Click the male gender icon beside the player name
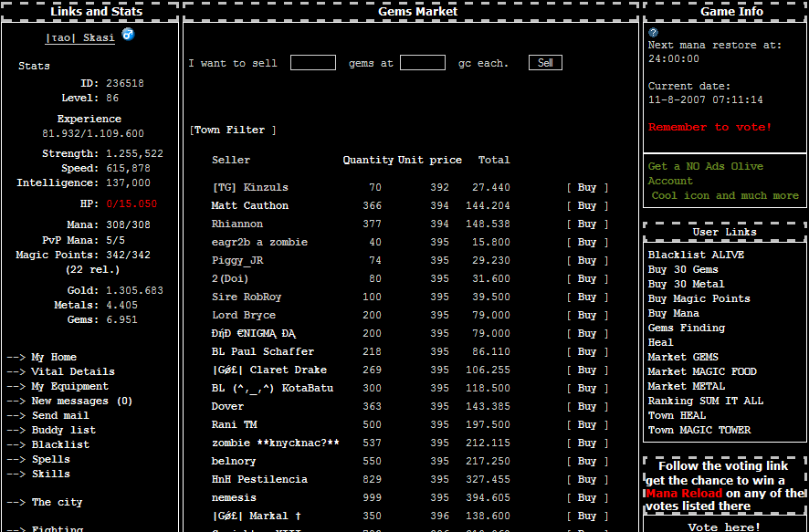This screenshot has width=809, height=532. (128, 35)
